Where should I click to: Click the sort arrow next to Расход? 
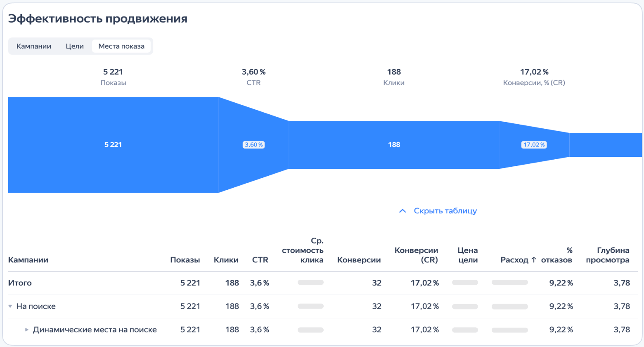tap(534, 260)
